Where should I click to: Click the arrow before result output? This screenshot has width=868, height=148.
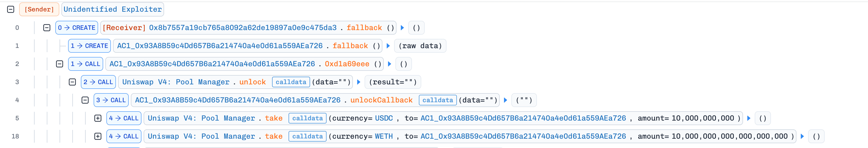tap(358, 82)
